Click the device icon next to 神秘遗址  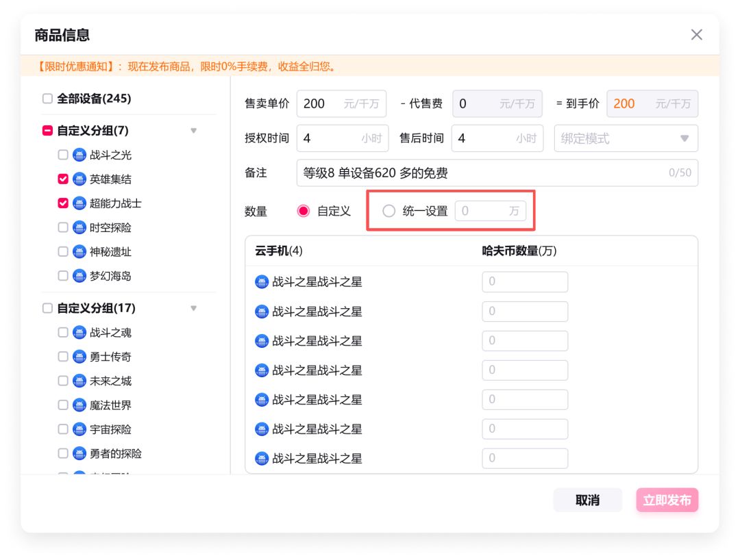click(79, 251)
